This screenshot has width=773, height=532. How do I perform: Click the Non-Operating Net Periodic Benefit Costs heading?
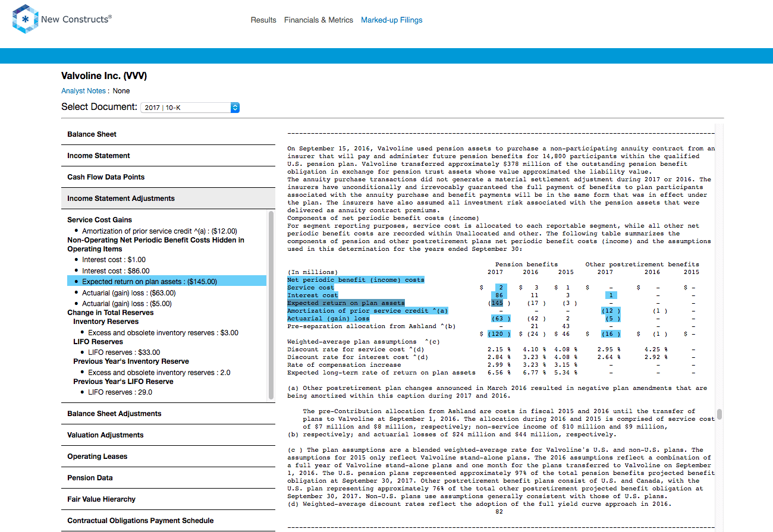156,244
